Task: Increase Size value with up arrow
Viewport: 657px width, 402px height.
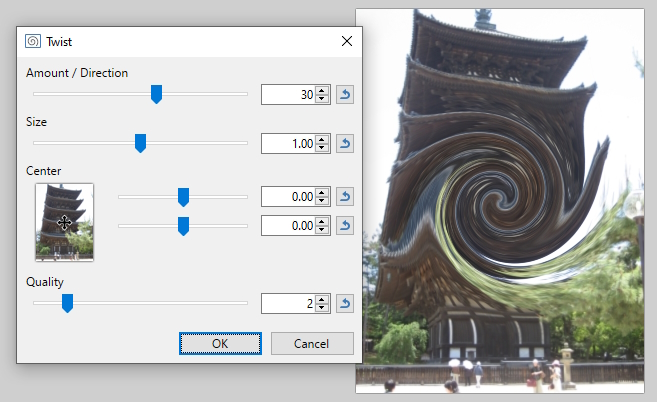Action: coord(322,140)
